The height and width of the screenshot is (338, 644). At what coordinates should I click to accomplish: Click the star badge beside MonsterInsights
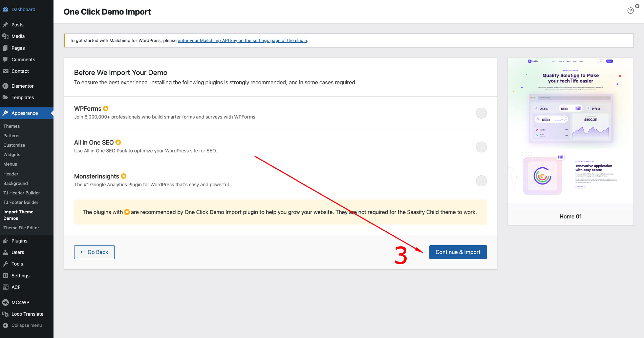(x=124, y=176)
